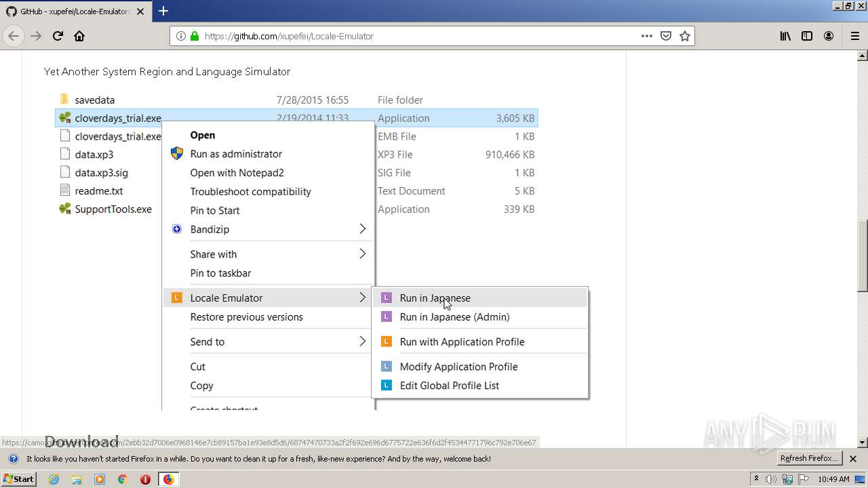Launch Internet Explorer from taskbar
The width and height of the screenshot is (868, 488).
[x=54, y=479]
